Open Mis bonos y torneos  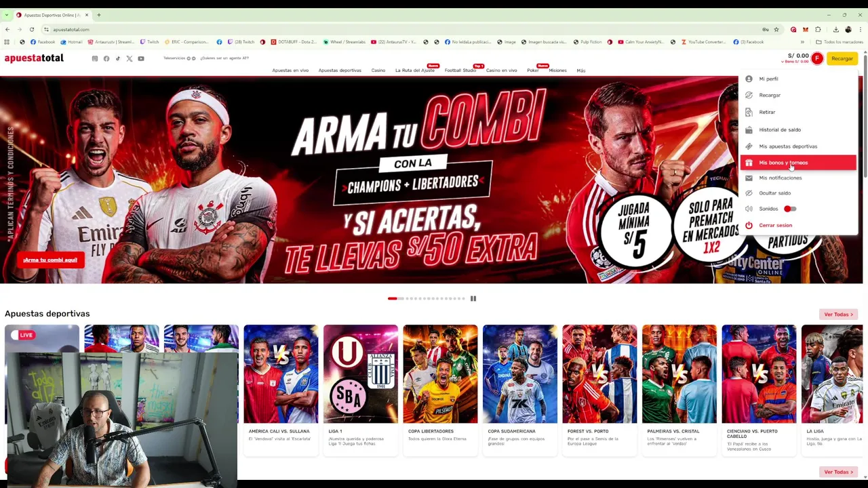(797, 163)
